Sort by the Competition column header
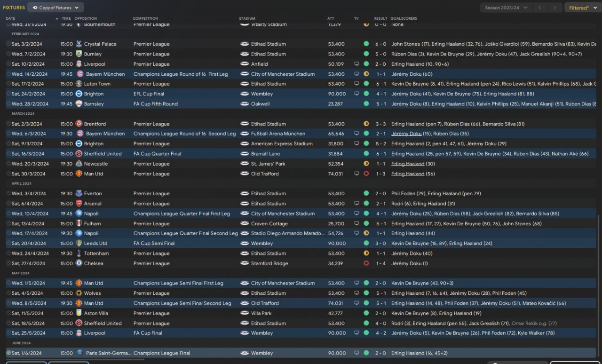602x364 pixels. coord(145,18)
